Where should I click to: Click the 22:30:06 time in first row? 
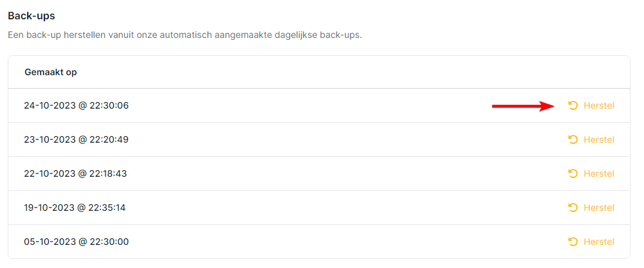click(x=108, y=105)
